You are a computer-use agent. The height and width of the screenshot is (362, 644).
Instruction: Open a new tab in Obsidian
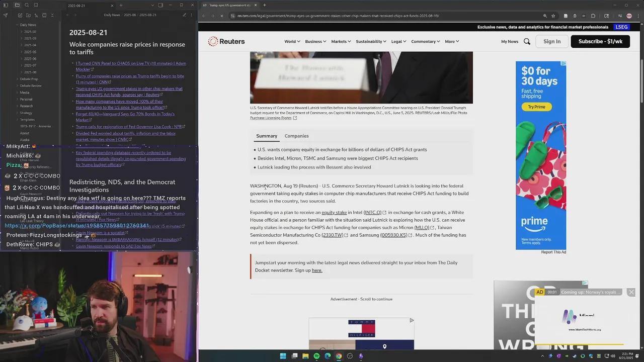click(121, 5)
